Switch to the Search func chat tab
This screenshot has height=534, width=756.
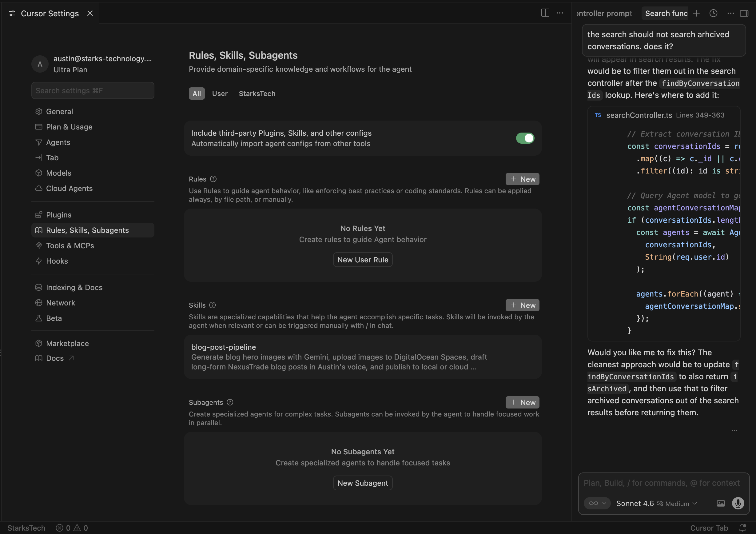(665, 13)
